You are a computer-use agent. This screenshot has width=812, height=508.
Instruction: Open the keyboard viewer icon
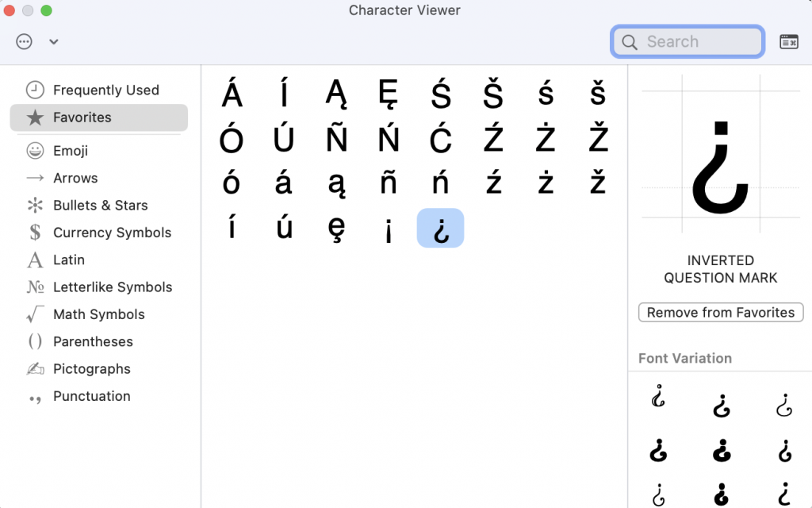[x=788, y=41]
